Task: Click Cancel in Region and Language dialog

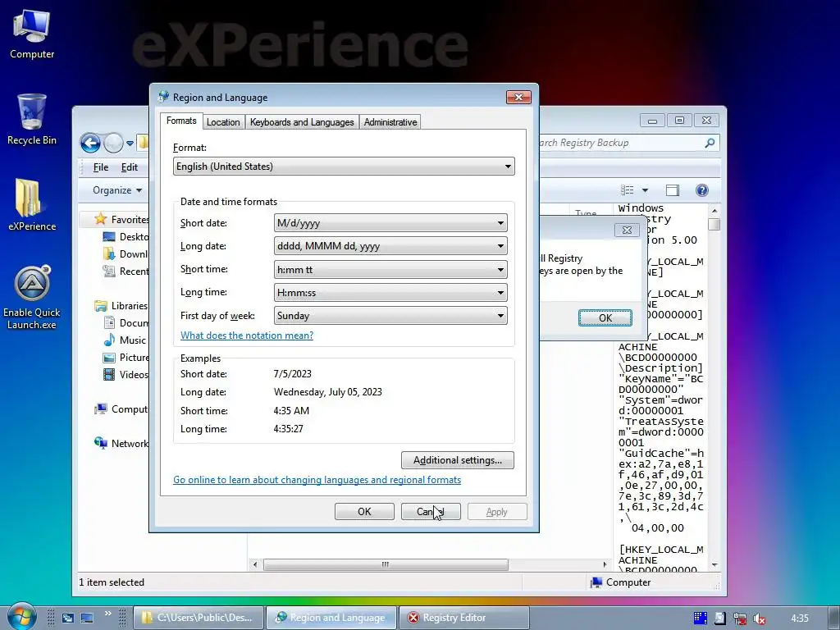Action: [x=431, y=512]
